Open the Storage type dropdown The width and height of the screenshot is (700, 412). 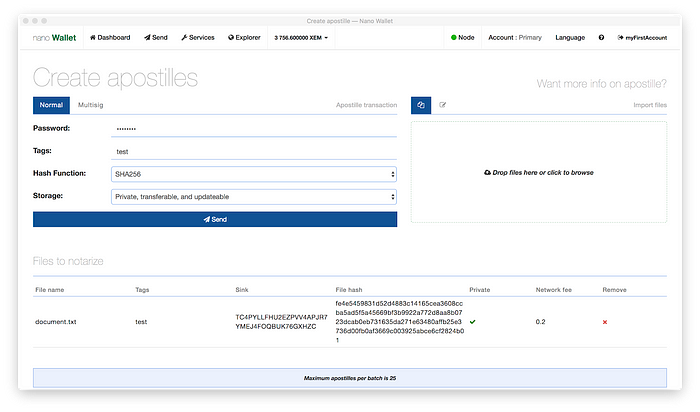pos(254,197)
